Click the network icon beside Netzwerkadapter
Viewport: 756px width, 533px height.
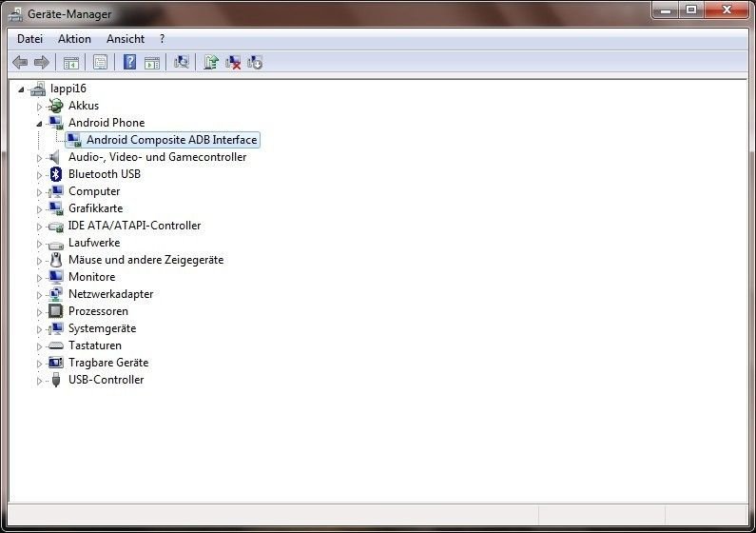[56, 294]
